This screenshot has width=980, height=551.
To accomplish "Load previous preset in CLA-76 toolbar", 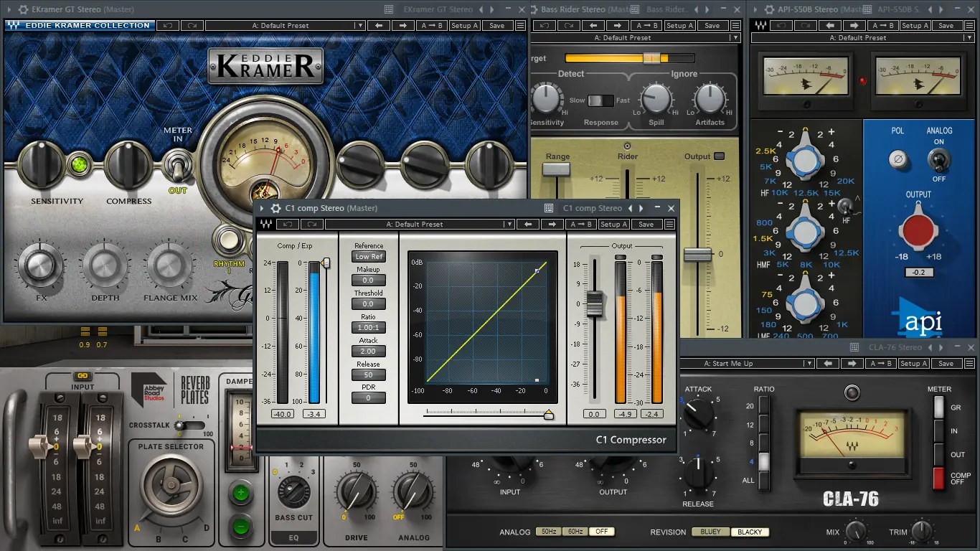I will [828, 364].
